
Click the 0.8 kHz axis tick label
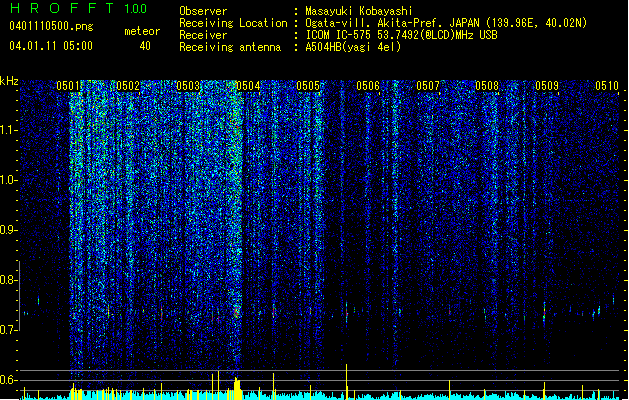pyautogui.click(x=9, y=280)
